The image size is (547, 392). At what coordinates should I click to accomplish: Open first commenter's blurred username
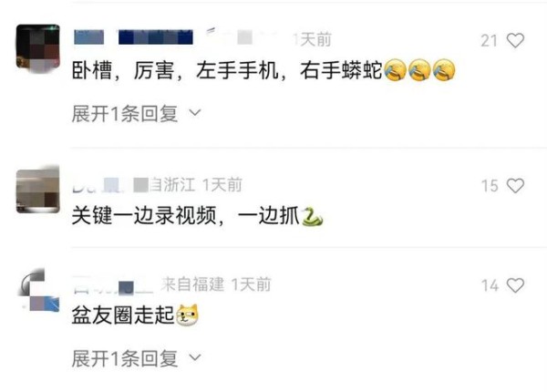tap(134, 37)
